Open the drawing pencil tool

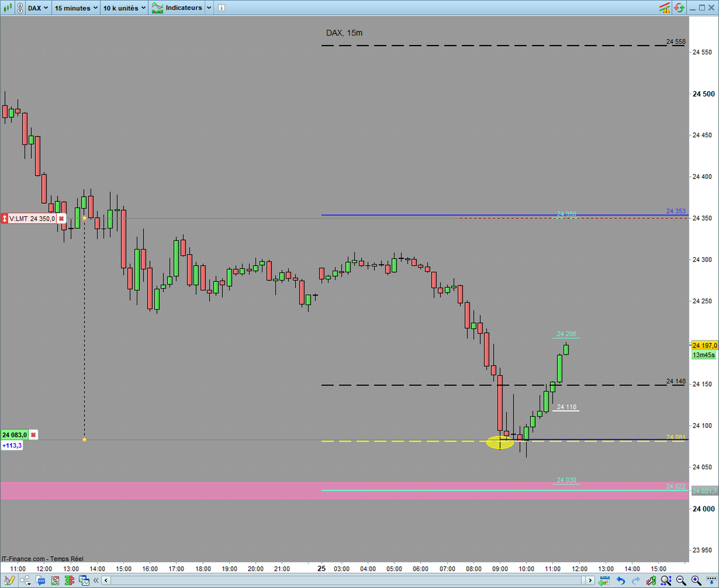[8, 580]
